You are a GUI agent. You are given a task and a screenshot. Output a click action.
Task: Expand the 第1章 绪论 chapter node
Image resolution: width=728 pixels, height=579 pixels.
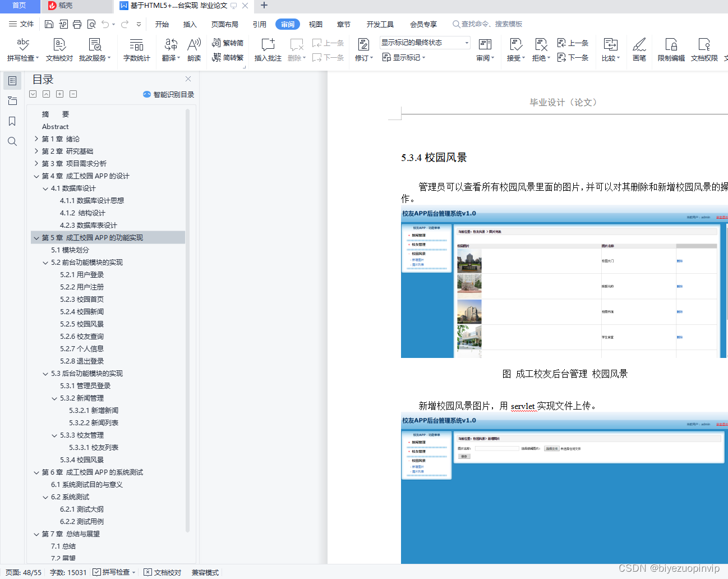click(x=36, y=139)
